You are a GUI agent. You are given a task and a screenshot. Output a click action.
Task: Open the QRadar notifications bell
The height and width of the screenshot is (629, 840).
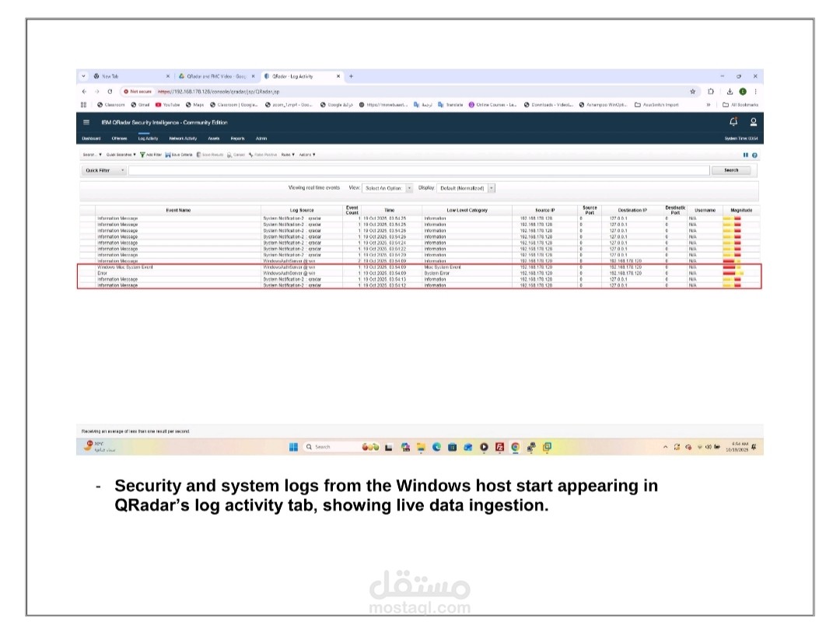tap(733, 122)
